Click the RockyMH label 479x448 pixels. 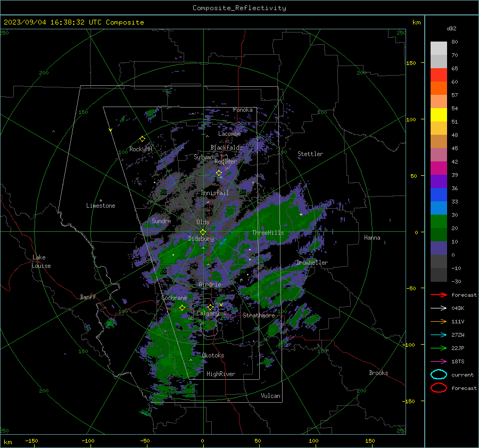(141, 149)
